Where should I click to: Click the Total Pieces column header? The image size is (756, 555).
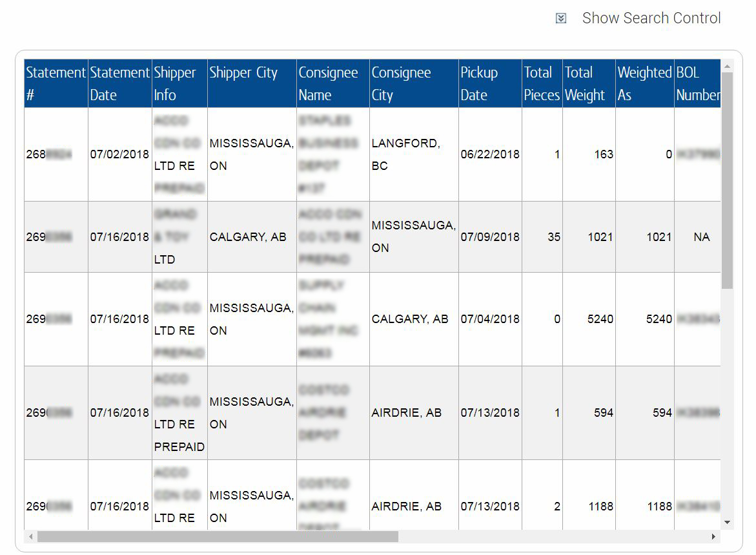click(x=542, y=83)
